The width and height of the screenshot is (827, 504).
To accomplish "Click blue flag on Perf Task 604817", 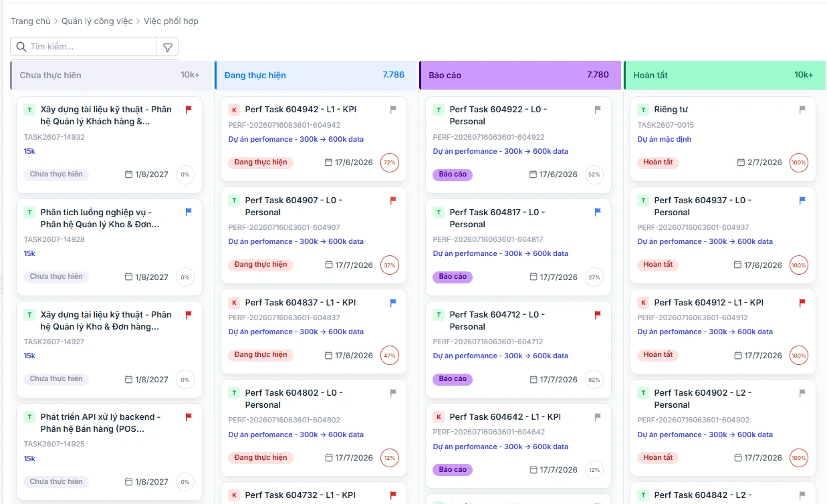I will pyautogui.click(x=598, y=212).
